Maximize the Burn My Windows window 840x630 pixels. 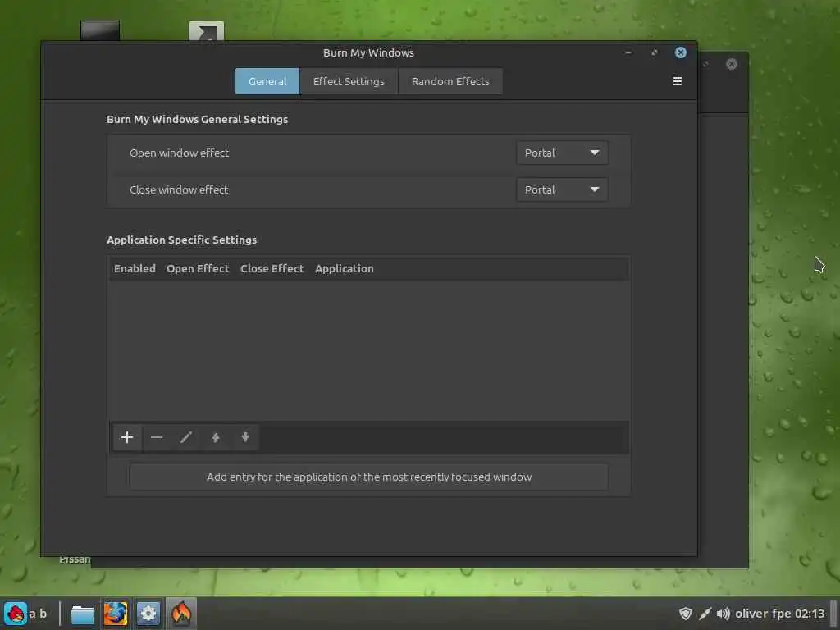tap(654, 52)
